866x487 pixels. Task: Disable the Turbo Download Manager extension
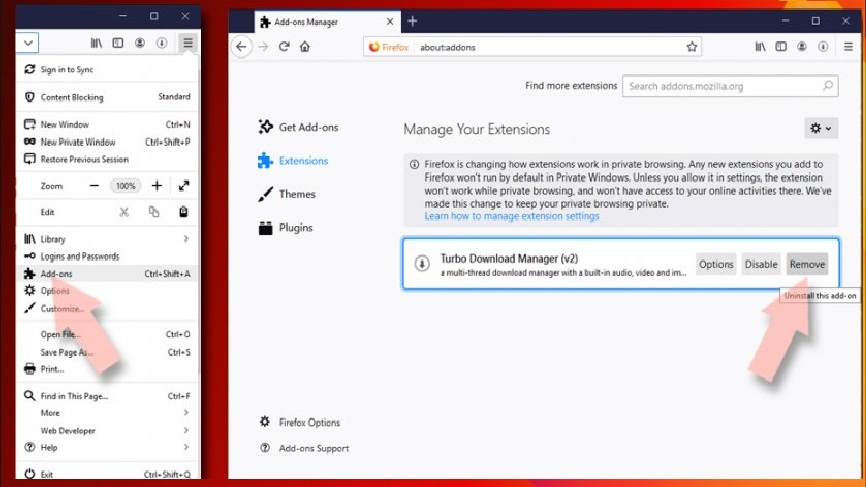point(761,264)
